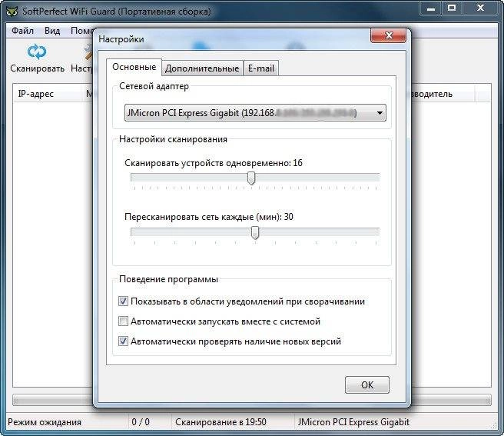The image size is (504, 436).
Task: Click the IP-адрес column header
Action: pyautogui.click(x=48, y=94)
